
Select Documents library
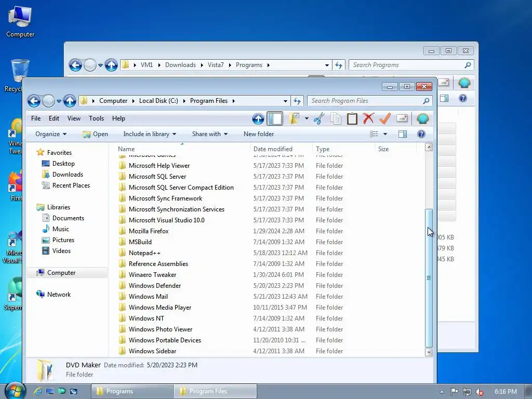tap(68, 218)
